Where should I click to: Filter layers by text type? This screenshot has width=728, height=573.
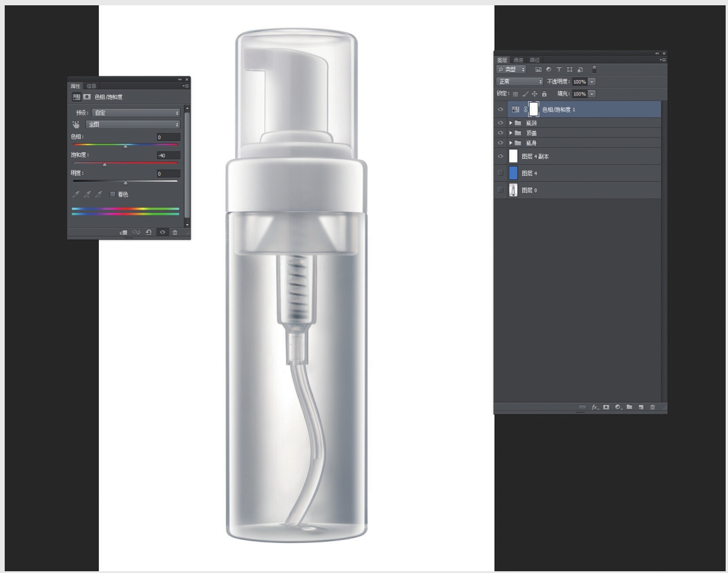(x=559, y=69)
